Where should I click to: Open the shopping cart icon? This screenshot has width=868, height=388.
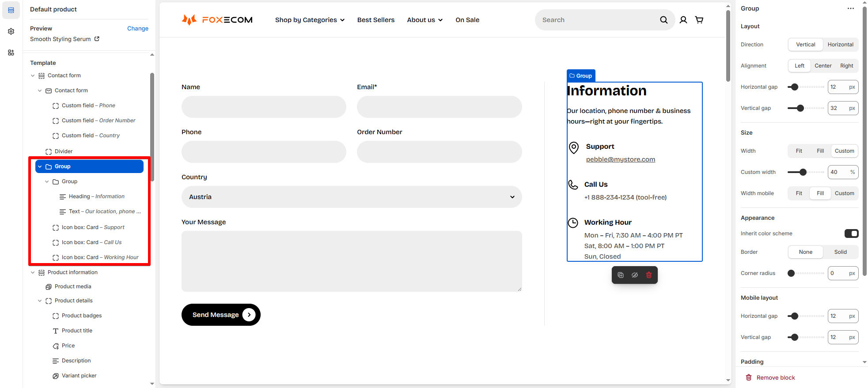pos(699,20)
